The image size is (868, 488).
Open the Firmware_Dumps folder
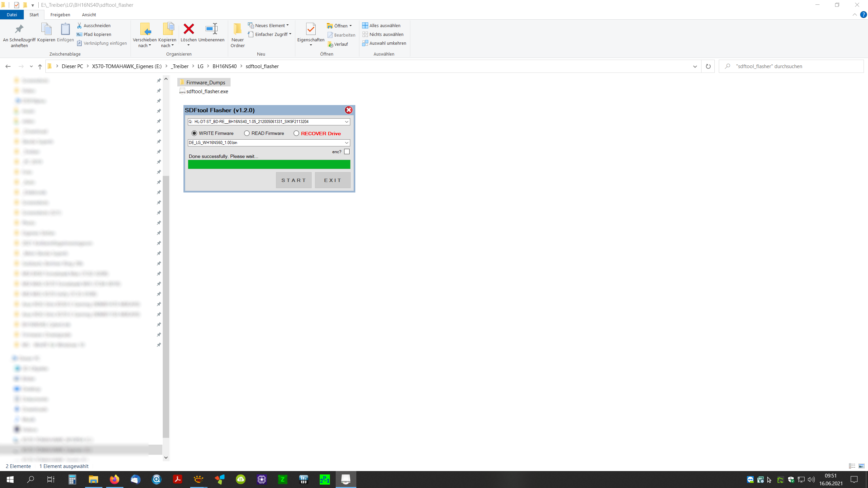(x=204, y=82)
